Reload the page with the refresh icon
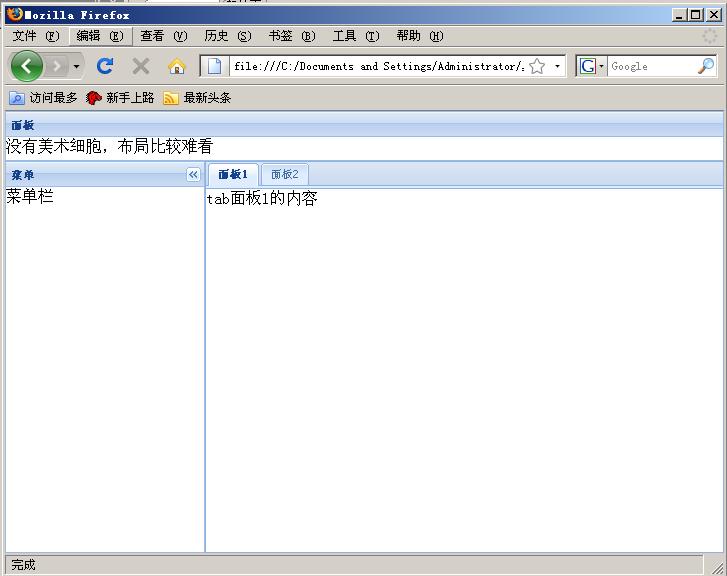 tap(105, 66)
